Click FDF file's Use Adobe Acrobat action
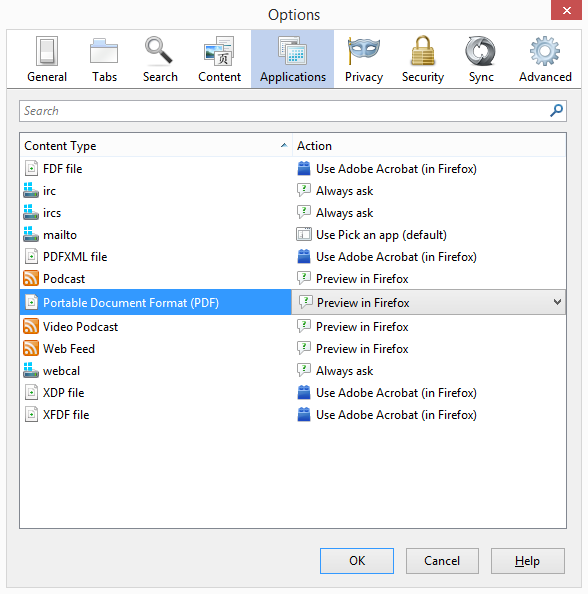This screenshot has width=588, height=594. click(x=396, y=169)
